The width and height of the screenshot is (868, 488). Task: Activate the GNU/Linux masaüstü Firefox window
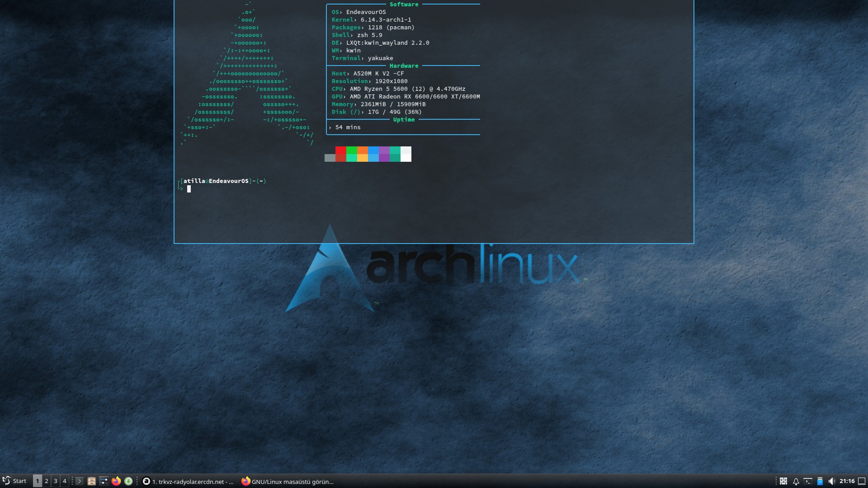288,482
